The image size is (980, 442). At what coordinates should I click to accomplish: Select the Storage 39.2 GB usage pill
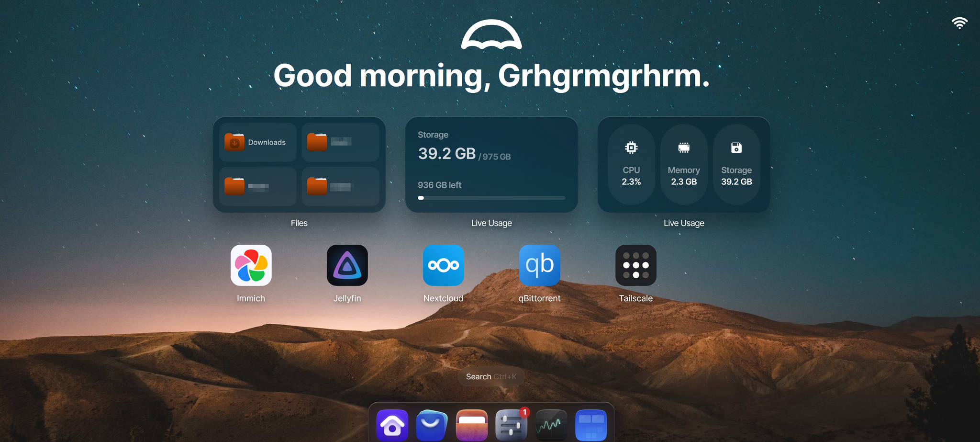(736, 165)
